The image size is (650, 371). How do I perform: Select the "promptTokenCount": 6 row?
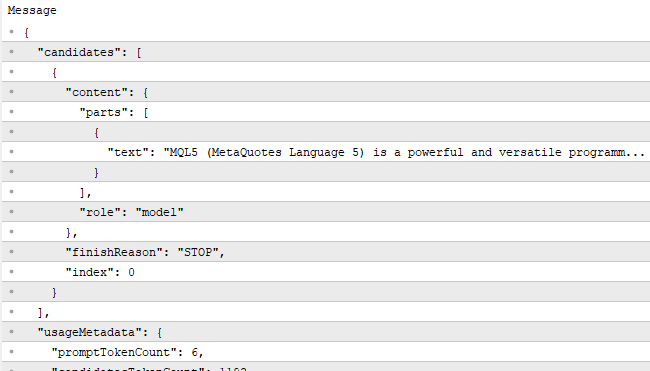click(x=326, y=352)
